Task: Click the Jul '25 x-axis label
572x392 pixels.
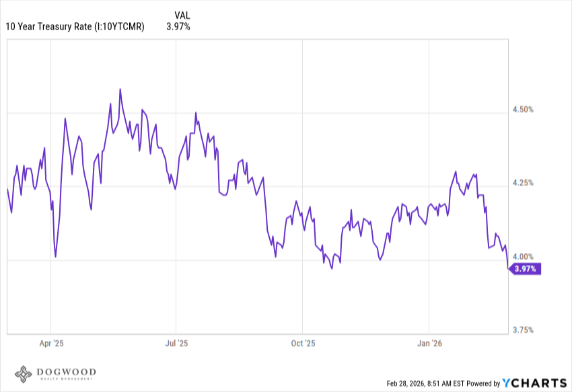Action: [176, 343]
